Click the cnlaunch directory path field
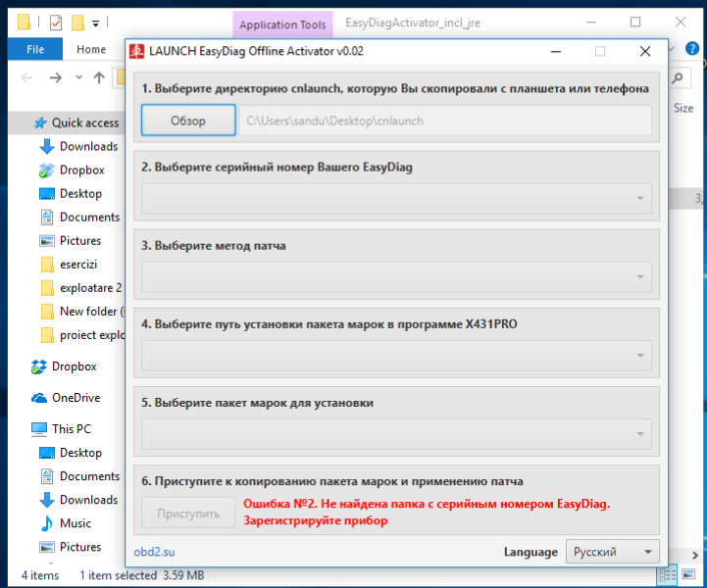 click(x=446, y=121)
